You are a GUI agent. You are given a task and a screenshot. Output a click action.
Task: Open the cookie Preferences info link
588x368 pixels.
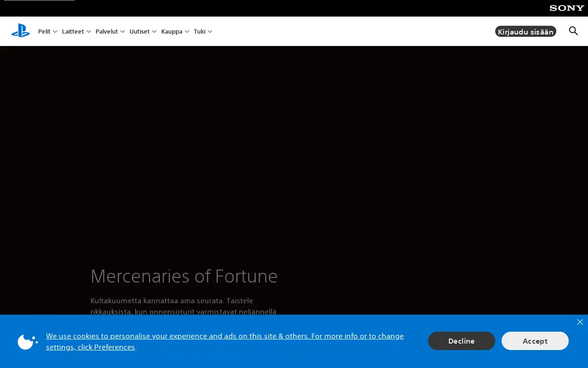pyautogui.click(x=225, y=341)
